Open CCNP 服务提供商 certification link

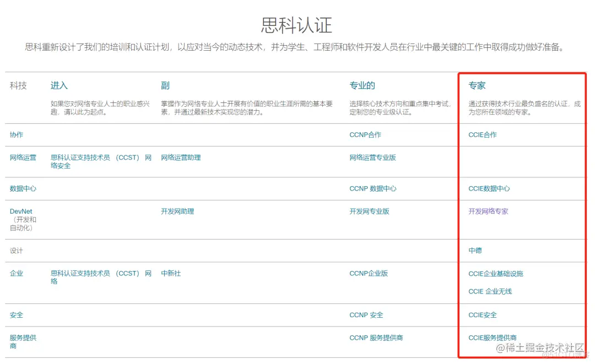click(x=376, y=338)
